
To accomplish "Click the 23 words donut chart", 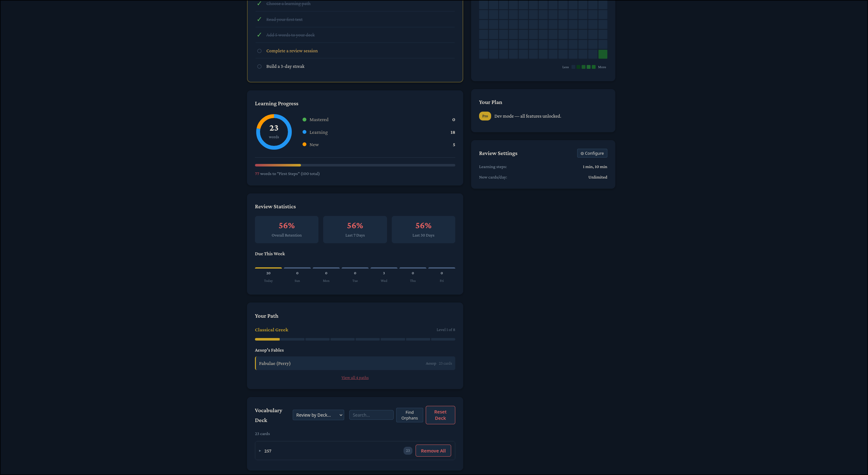I will tap(274, 132).
